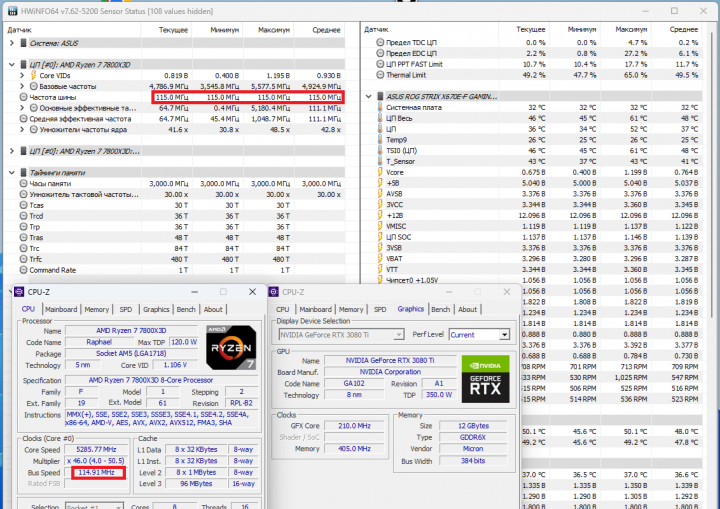
Task: Click the Tras clock icon
Action: click(x=23, y=238)
